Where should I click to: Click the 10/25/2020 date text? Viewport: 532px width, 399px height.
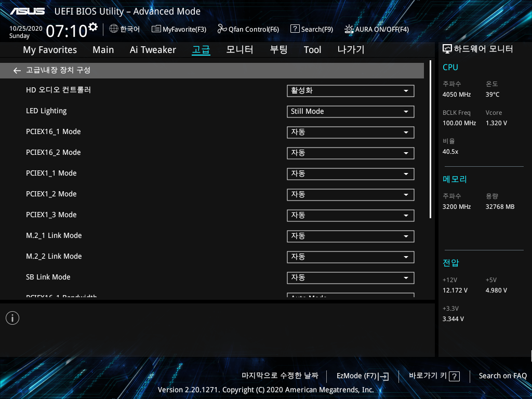[x=26, y=29]
